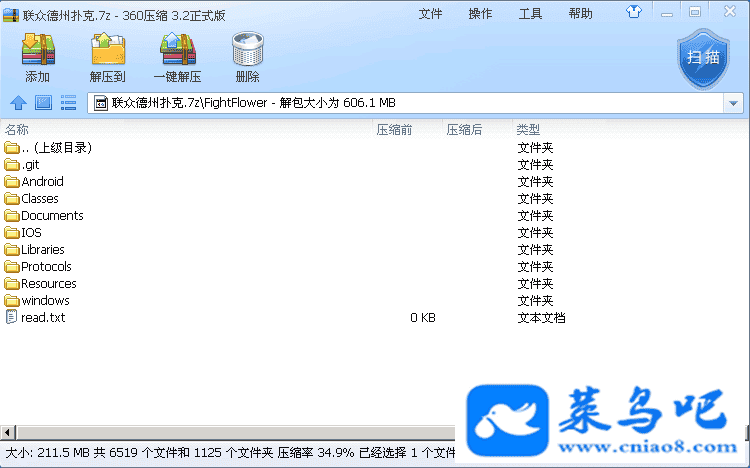Click the Android folder icon
Image resolution: width=750 pixels, height=468 pixels.
pos(12,182)
